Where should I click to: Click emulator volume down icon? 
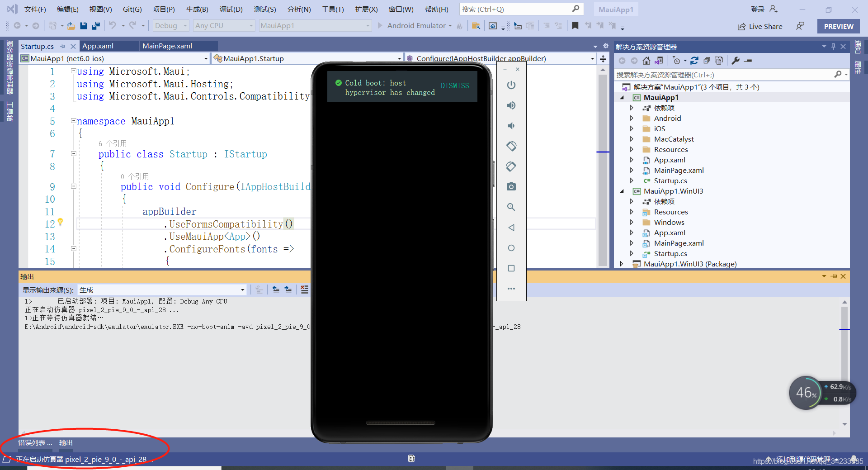click(x=511, y=126)
